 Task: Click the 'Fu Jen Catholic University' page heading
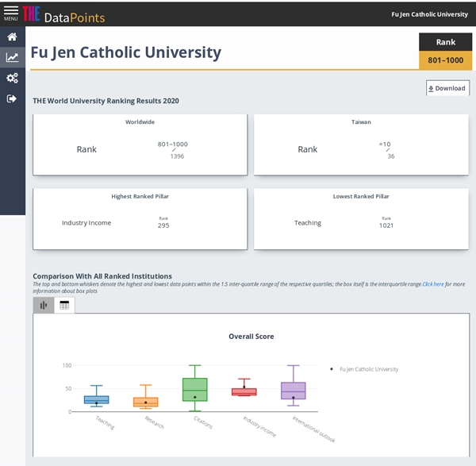(126, 52)
